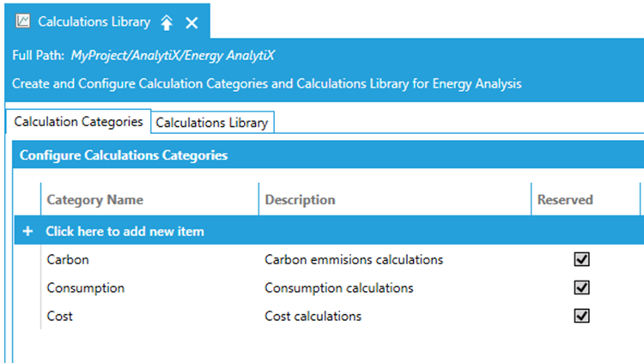
Task: Click the plus icon to add item
Action: (27, 232)
